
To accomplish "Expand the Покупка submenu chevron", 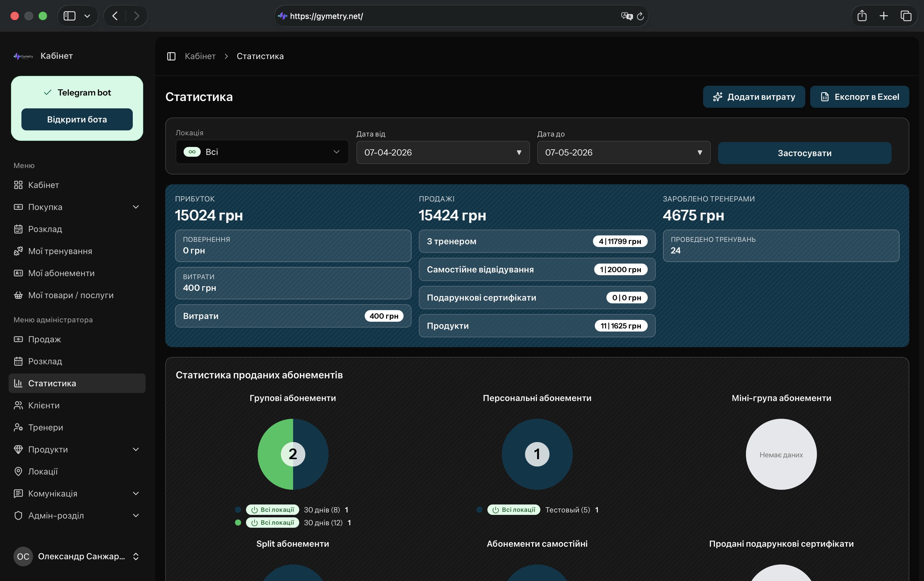I will pos(136,207).
